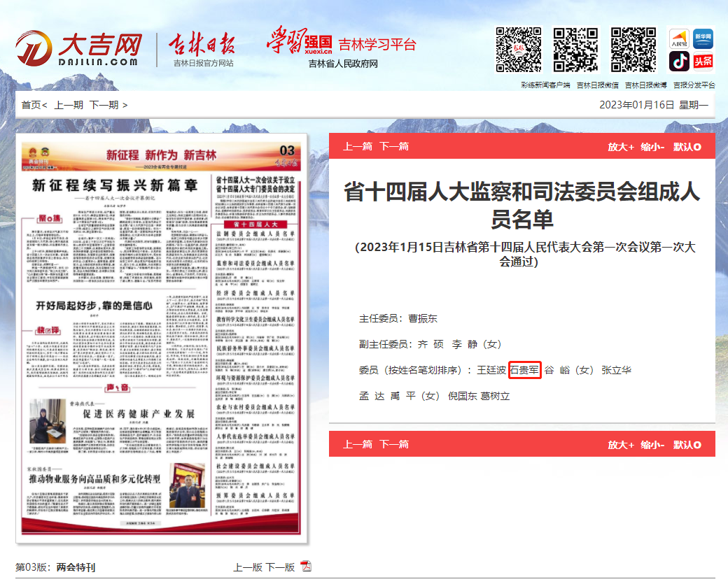Reset font size with top 默认O
The height and width of the screenshot is (584, 728).
(687, 147)
